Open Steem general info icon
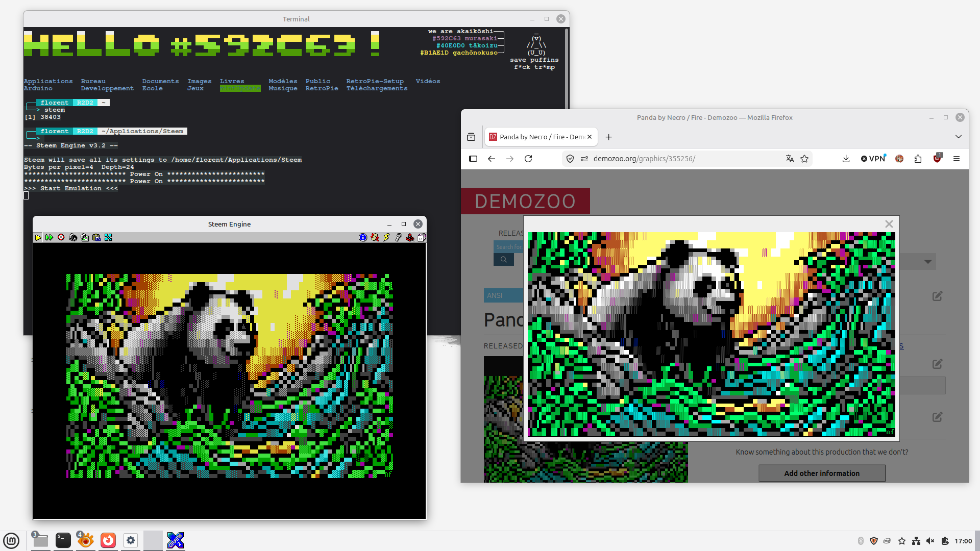This screenshot has width=980, height=551. pos(363,237)
